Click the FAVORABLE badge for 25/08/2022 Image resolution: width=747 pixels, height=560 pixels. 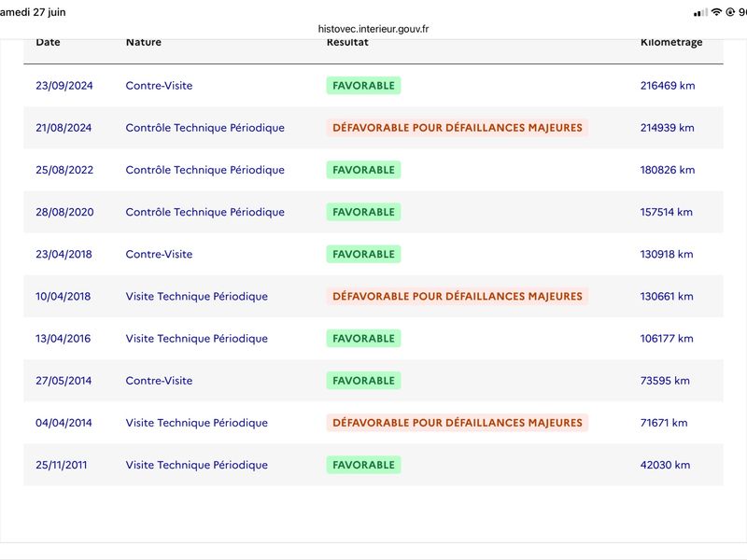point(363,170)
